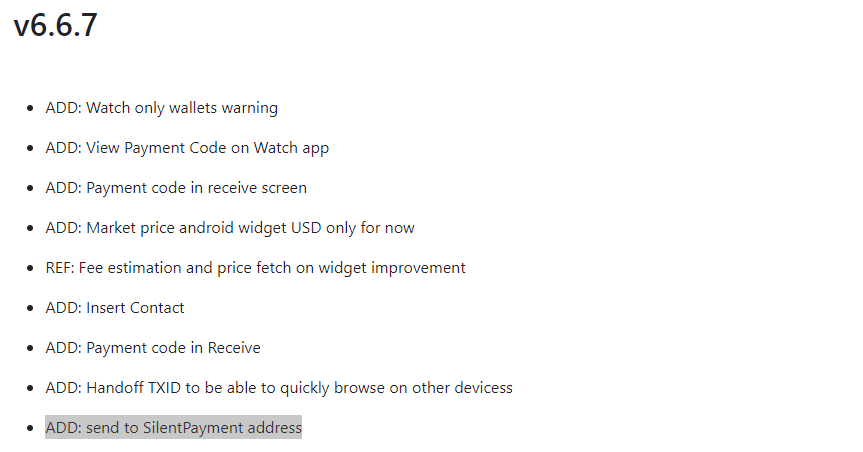The image size is (863, 452).
Task: Click the bullet point beside Insert Contact
Action: tap(30, 308)
